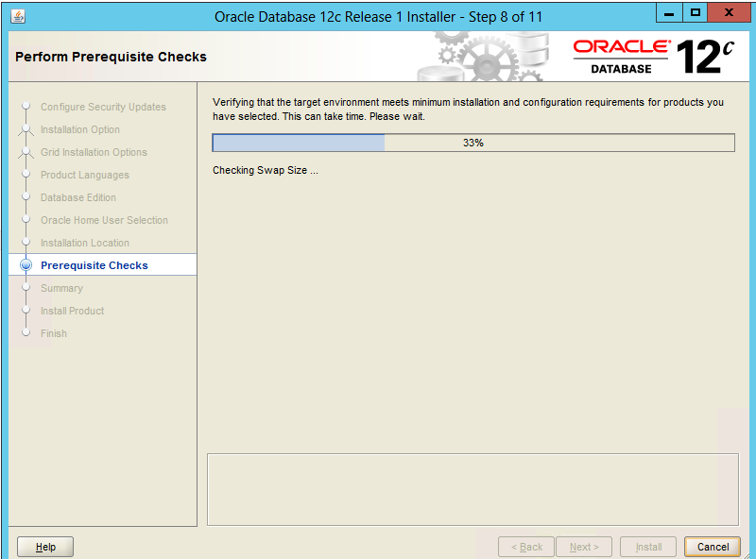Close the Oracle installer window

tap(730, 14)
